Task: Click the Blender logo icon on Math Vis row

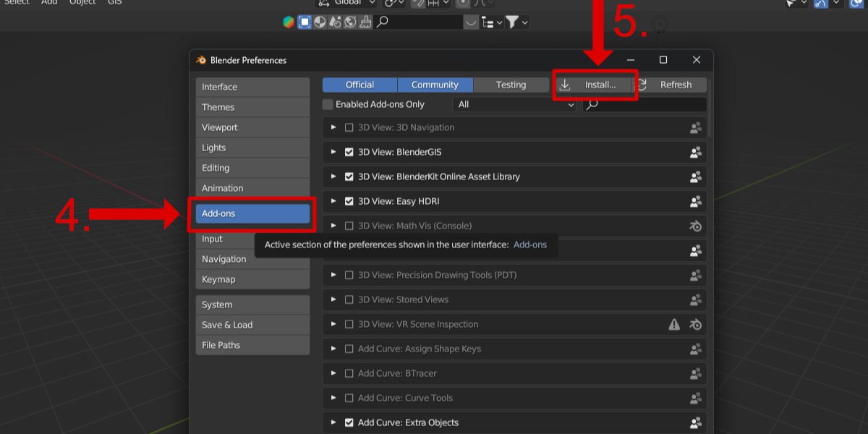Action: [696, 226]
